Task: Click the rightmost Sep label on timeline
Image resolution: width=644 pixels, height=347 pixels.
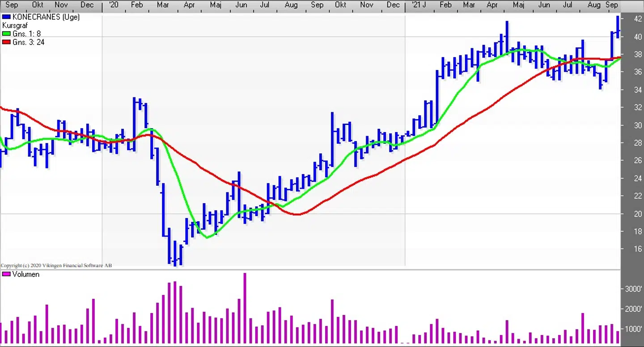Action: coord(611,5)
